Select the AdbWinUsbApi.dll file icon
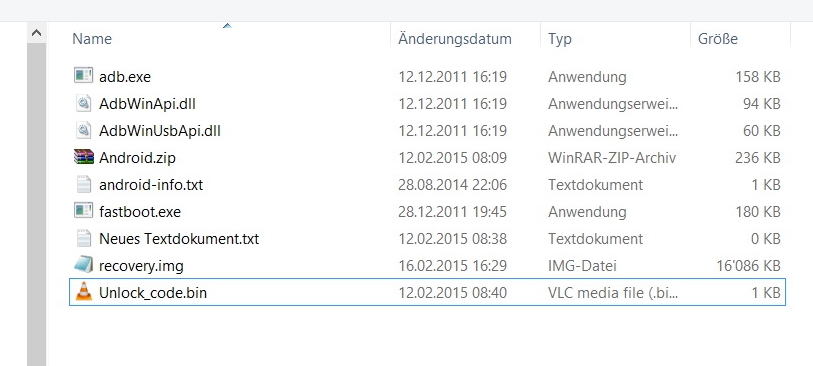This screenshot has height=366, width=813. coord(83,130)
